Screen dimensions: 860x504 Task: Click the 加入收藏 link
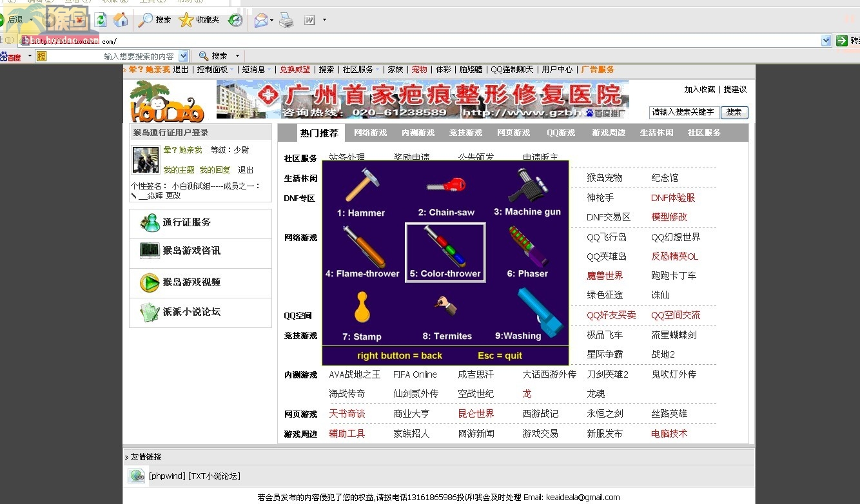(699, 90)
